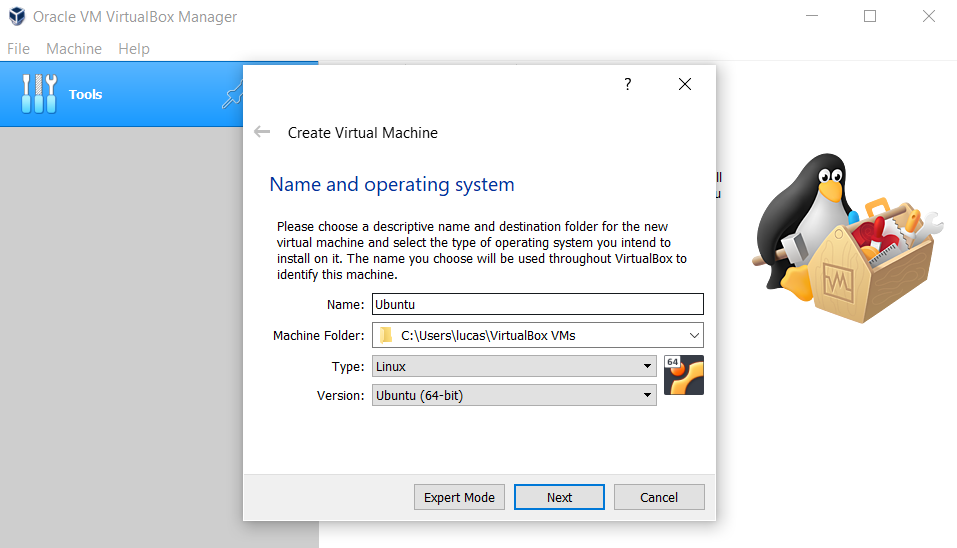Click the 'Version:' label
Image resolution: width=957 pixels, height=548 pixels.
[x=341, y=395]
